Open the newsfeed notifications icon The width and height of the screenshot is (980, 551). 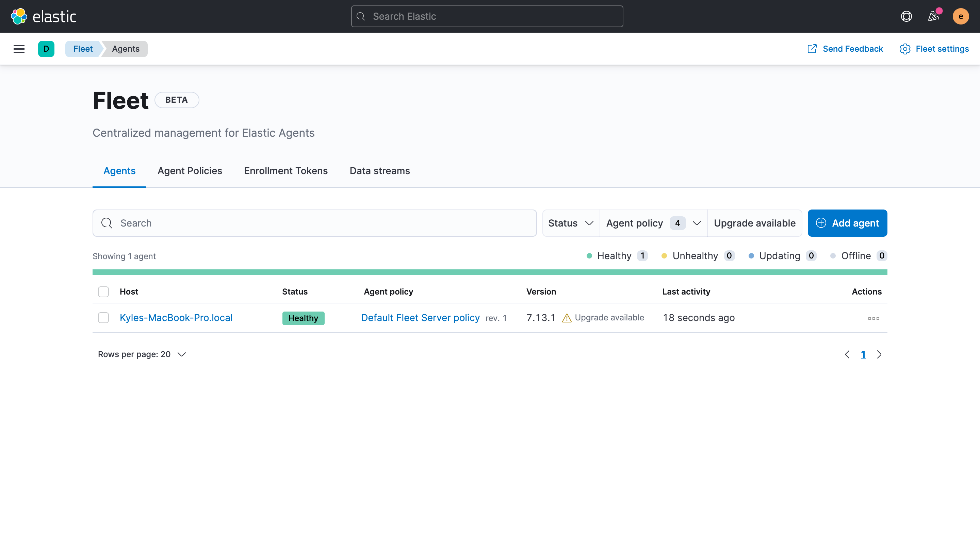[933, 16]
